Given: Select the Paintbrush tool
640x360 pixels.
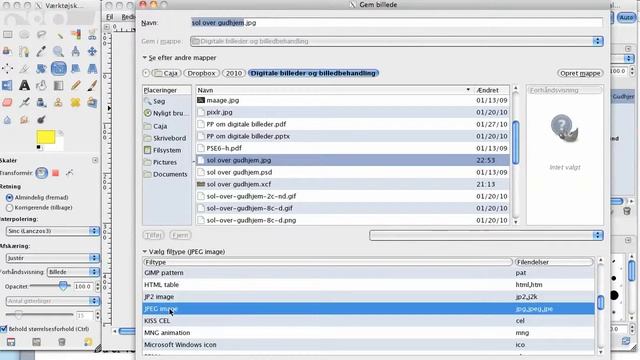Looking at the screenshot, I should [x=92, y=86].
